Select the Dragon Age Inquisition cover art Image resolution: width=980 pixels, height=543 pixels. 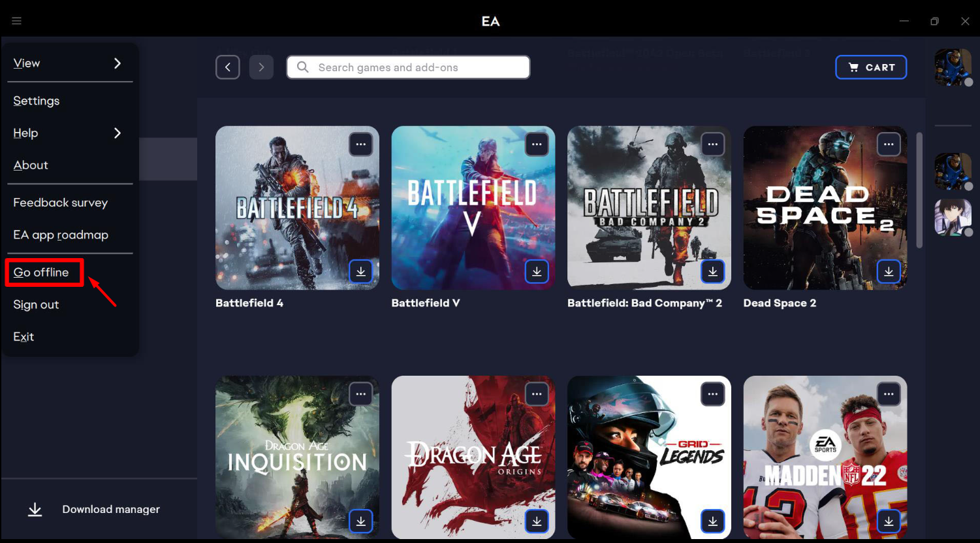click(x=297, y=457)
